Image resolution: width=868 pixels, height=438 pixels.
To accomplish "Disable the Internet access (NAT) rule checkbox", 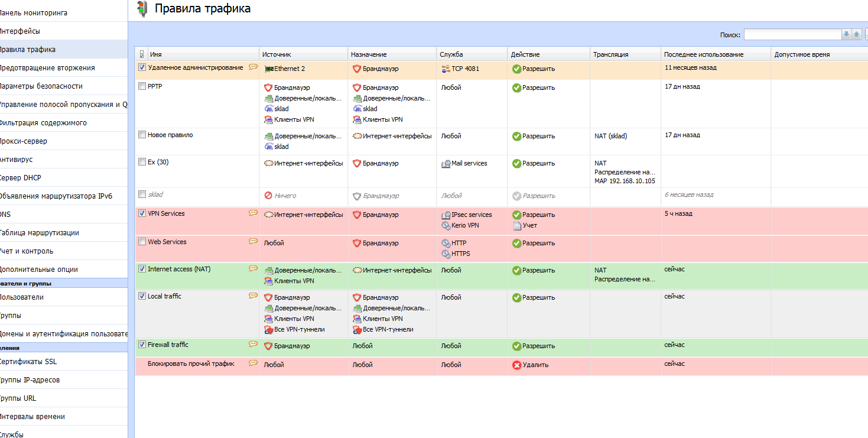I will 142,269.
